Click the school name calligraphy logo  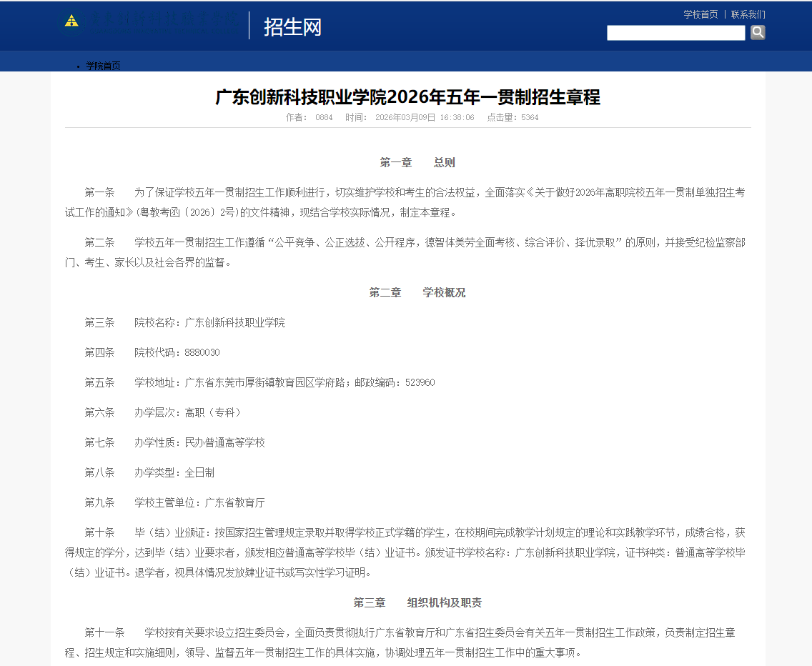point(164,19)
